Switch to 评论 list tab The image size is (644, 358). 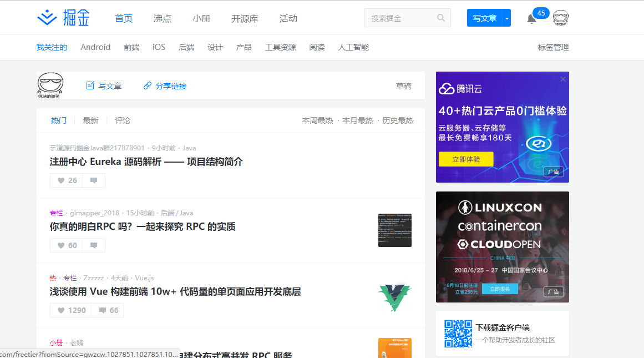click(123, 120)
